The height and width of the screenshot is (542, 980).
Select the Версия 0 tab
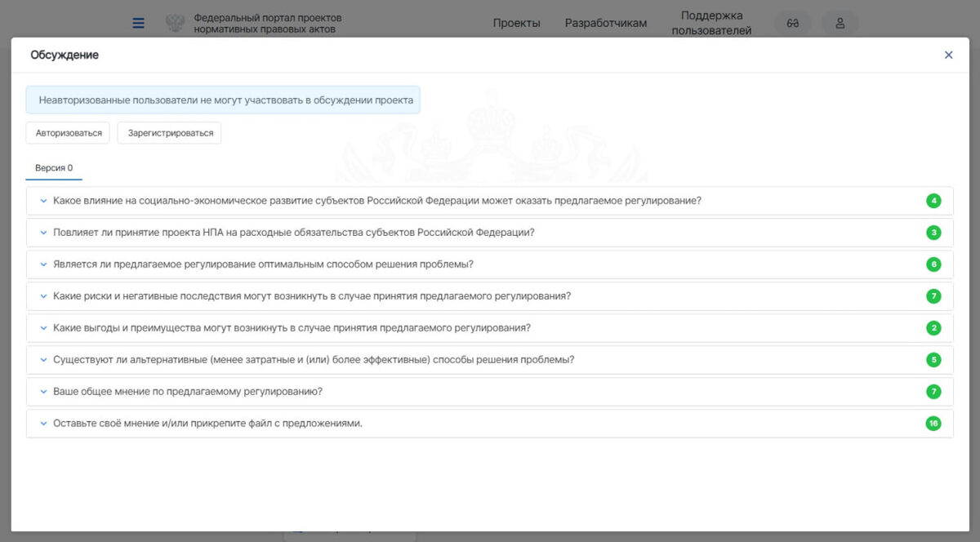54,168
